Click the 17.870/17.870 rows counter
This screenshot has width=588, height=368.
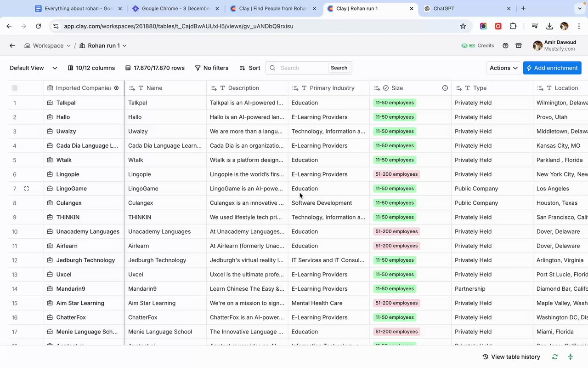(155, 68)
